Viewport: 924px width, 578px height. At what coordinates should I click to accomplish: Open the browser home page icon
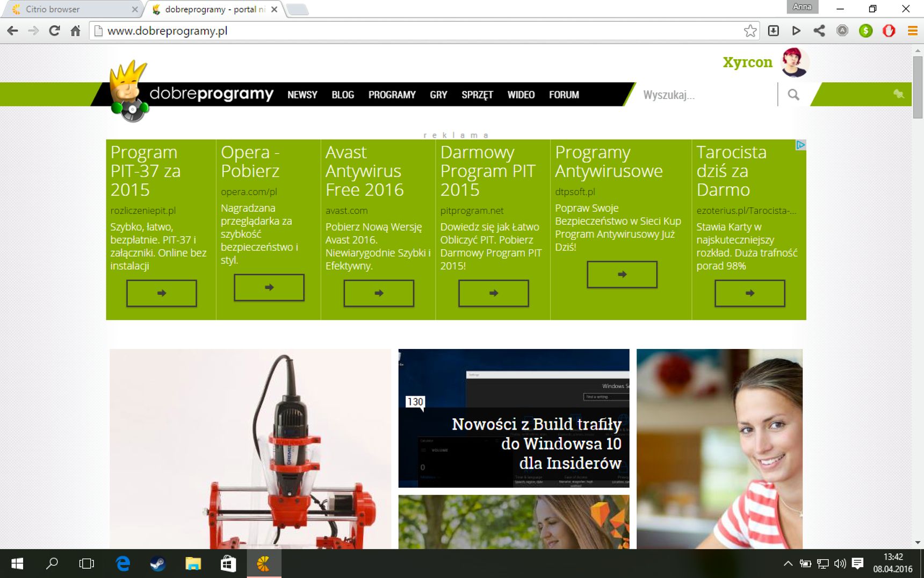[75, 31]
